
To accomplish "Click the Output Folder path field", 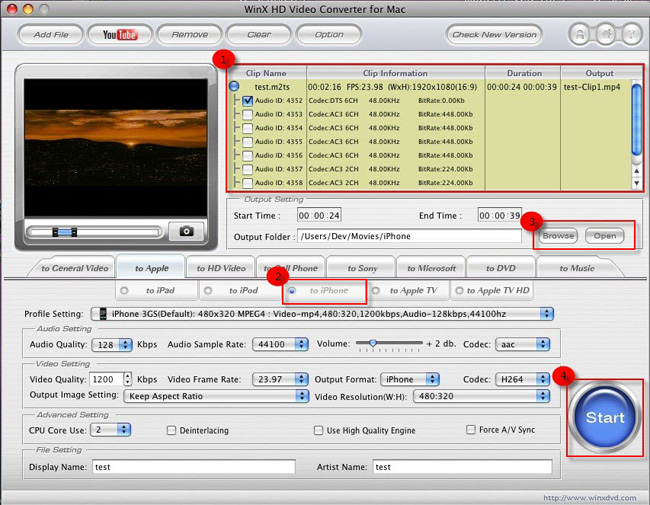I will click(x=409, y=236).
